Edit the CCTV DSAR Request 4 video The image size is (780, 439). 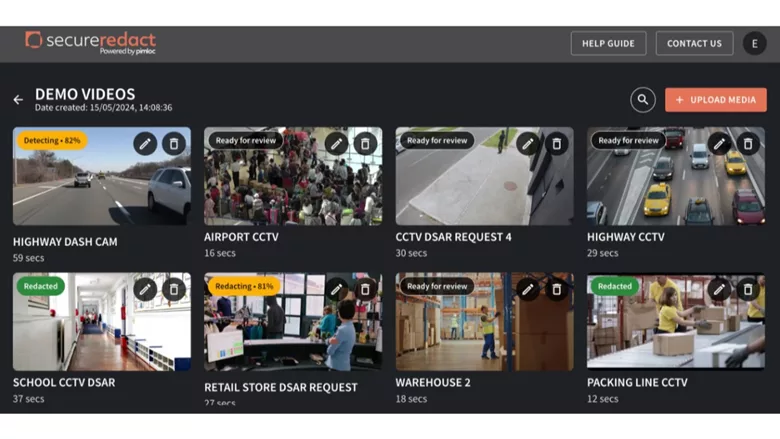528,144
